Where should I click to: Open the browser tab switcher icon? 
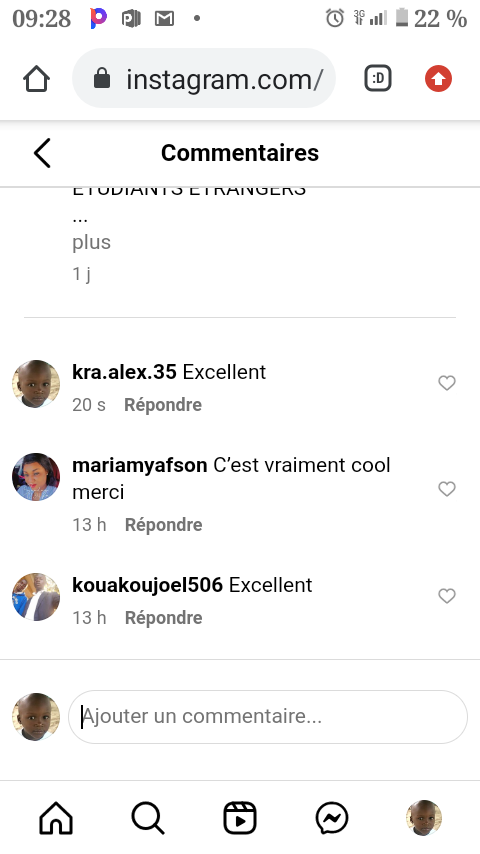(x=378, y=78)
